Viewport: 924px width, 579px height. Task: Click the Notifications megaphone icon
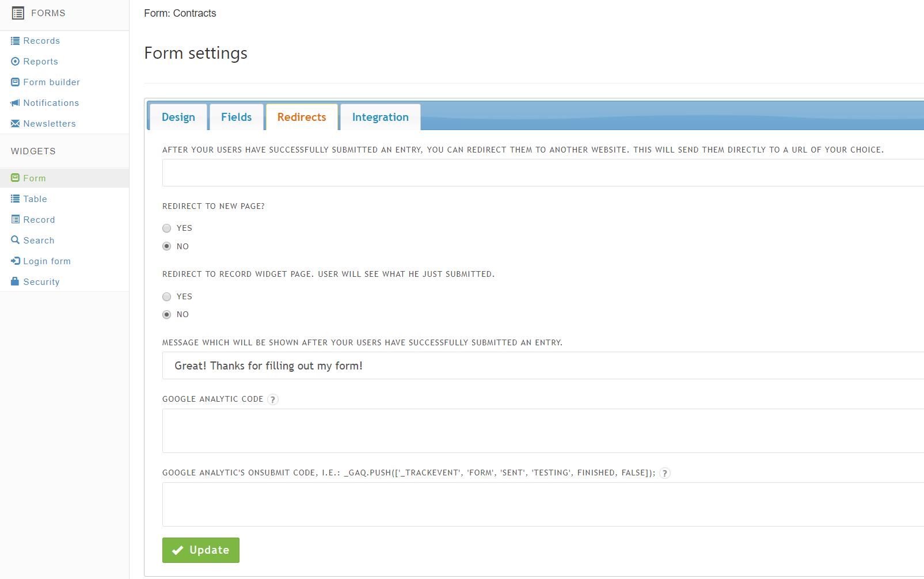pyautogui.click(x=15, y=103)
